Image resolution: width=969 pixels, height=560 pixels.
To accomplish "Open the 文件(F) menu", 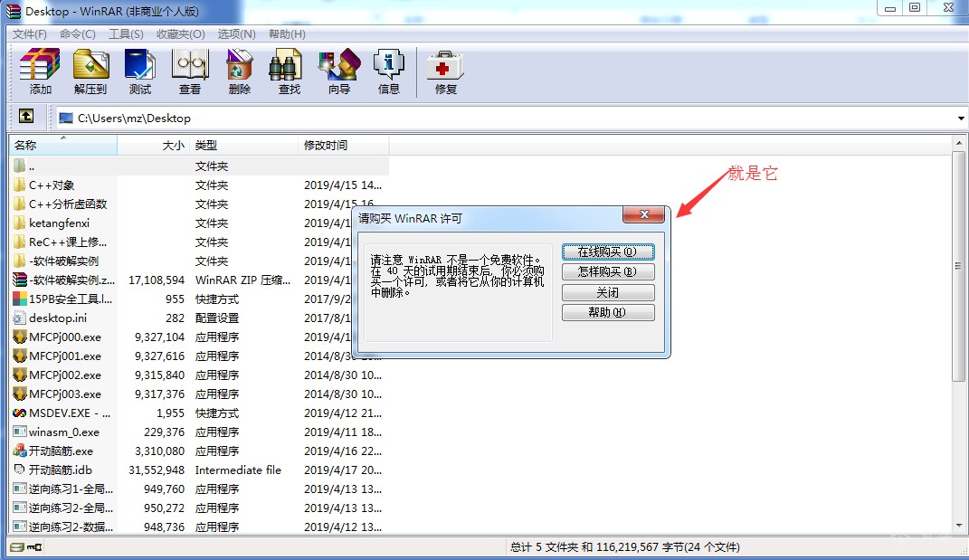I will (30, 34).
